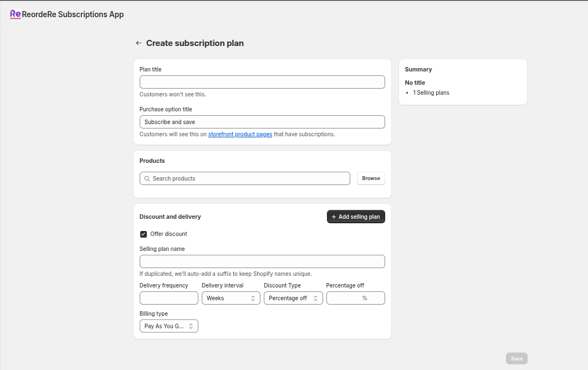This screenshot has height=370, width=588.
Task: Focus the Plan title input field
Action: click(262, 82)
